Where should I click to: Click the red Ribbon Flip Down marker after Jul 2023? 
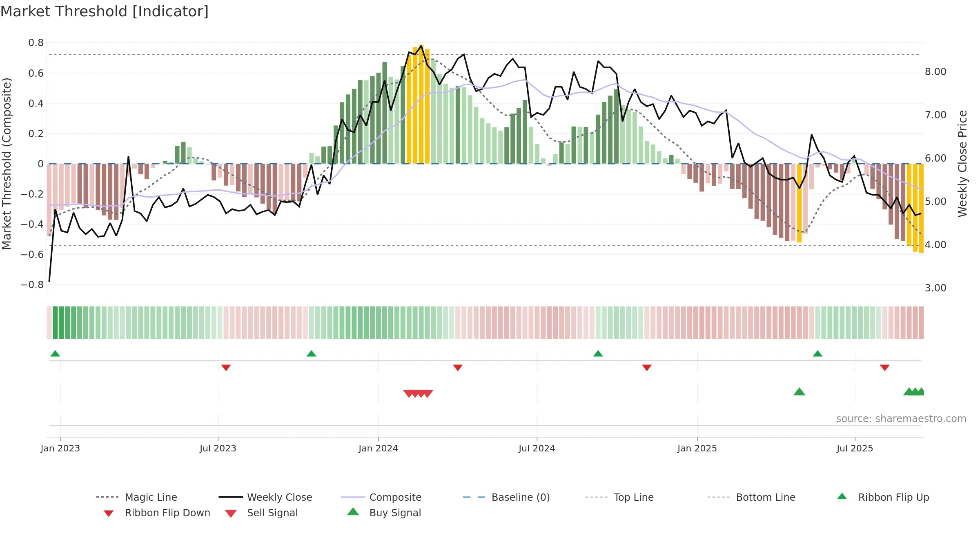226,368
